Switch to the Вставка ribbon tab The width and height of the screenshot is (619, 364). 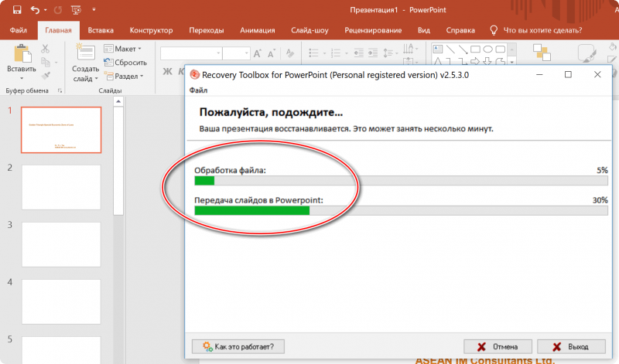click(x=101, y=30)
